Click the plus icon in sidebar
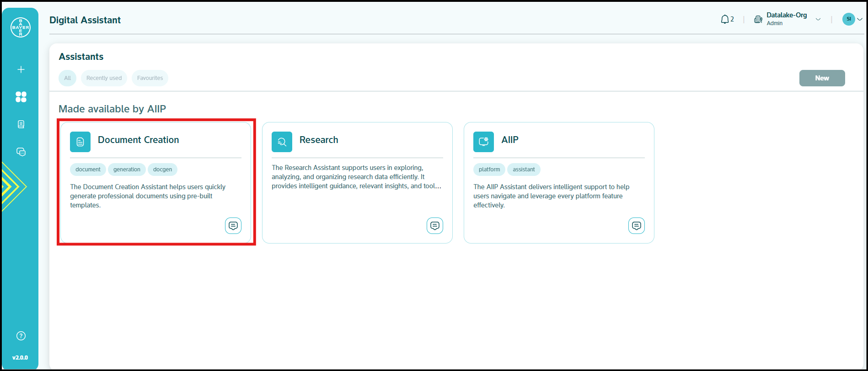The image size is (868, 371). point(21,69)
